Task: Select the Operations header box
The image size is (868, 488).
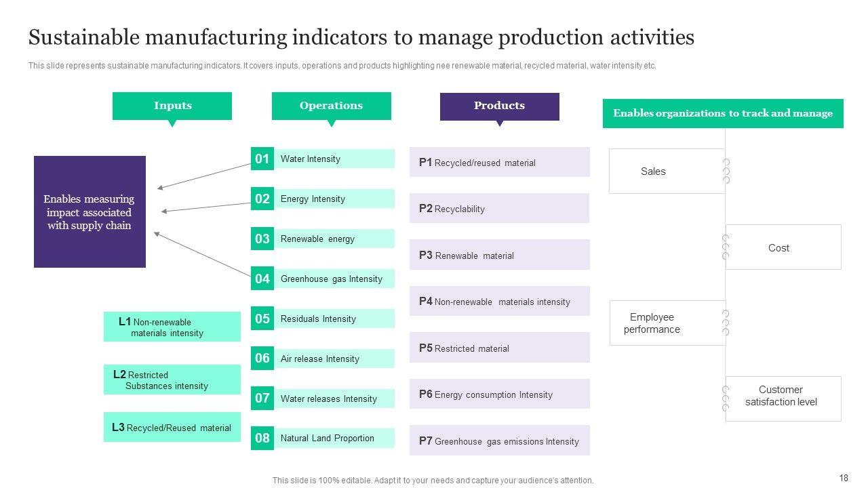Action: pyautogui.click(x=331, y=106)
